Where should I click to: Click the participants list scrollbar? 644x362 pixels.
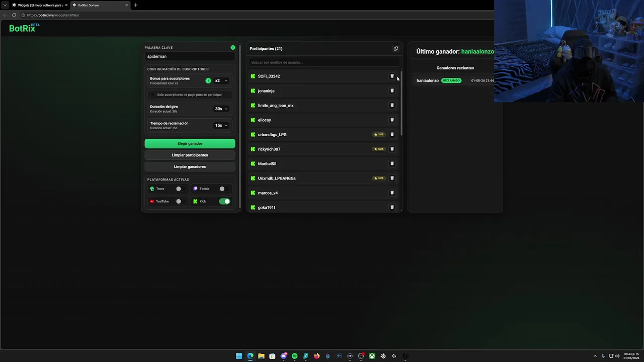click(401, 103)
